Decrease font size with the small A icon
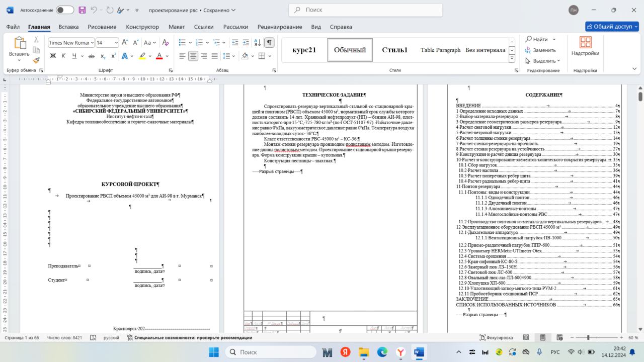The image size is (644, 362). (x=136, y=43)
